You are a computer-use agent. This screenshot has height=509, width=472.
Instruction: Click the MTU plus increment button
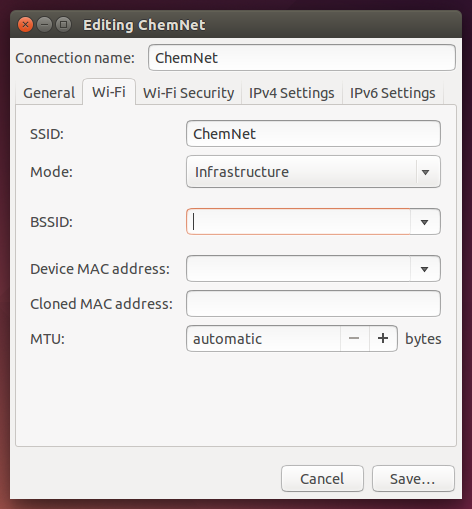point(383,338)
